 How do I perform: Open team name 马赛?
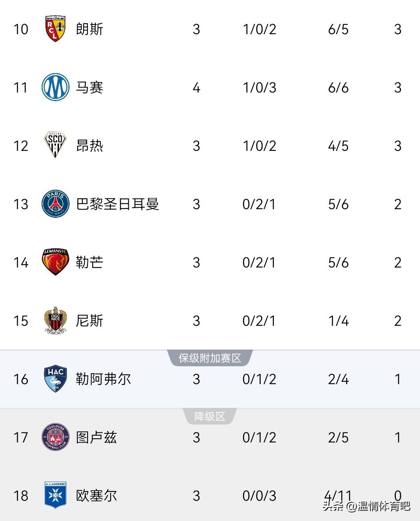[90, 87]
